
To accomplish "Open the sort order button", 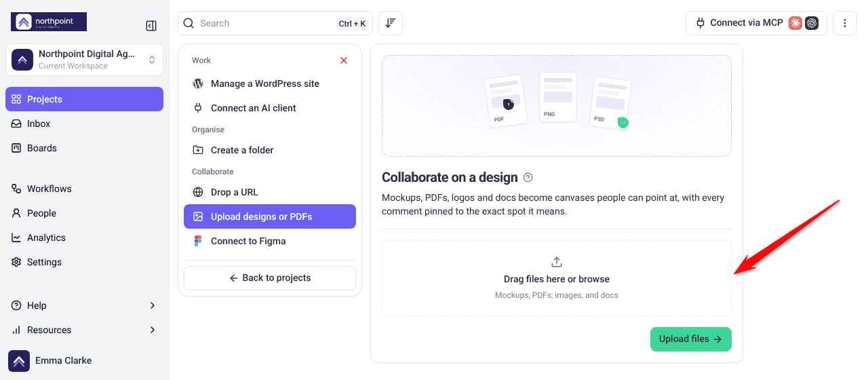I will (x=391, y=23).
